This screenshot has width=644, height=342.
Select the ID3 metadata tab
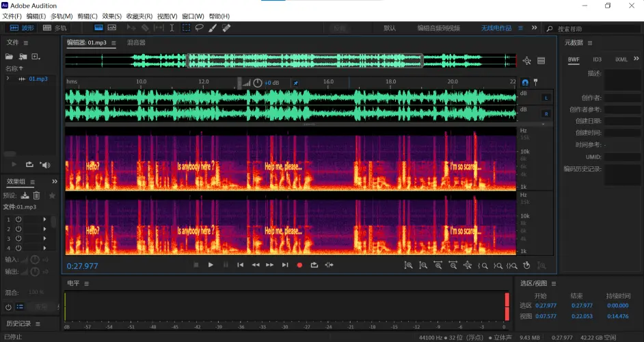pyautogui.click(x=597, y=60)
